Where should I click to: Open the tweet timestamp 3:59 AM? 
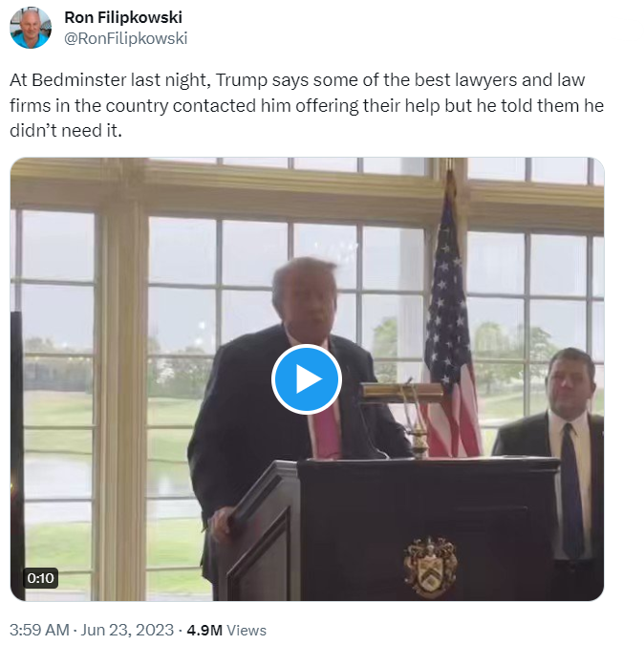(x=39, y=630)
